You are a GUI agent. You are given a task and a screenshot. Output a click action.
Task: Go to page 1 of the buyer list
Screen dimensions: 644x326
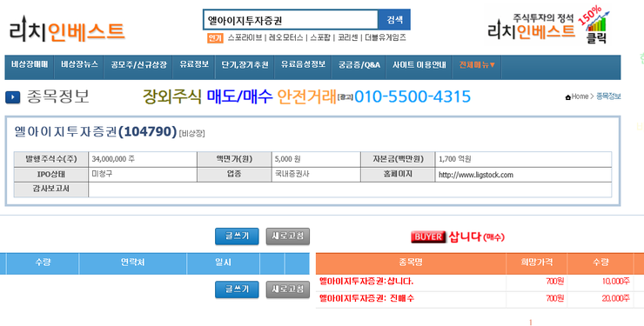530,323
